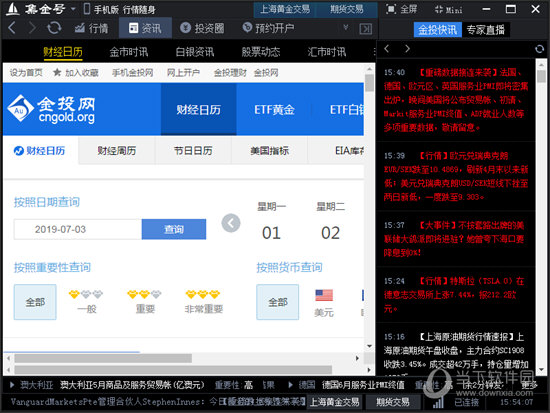Screen dimensions: 550x413
Task: Open the 行情 quotes section
Action: tap(91, 28)
